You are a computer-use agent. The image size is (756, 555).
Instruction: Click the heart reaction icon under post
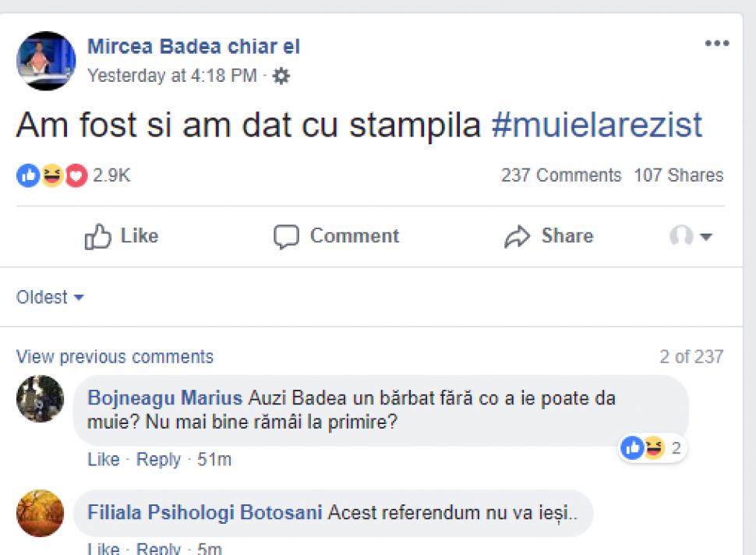(76, 176)
